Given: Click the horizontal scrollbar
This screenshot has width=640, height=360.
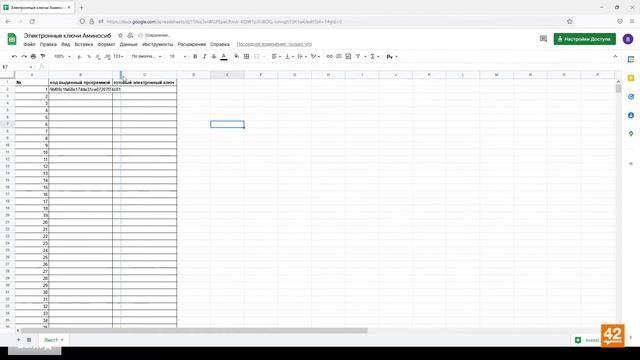Looking at the screenshot, I should coord(194,331).
